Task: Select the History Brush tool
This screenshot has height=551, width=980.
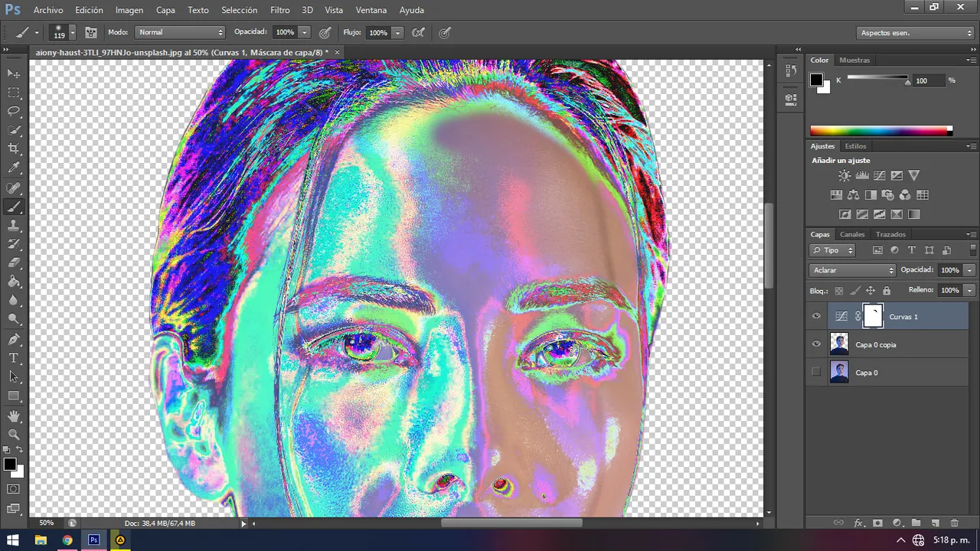Action: click(x=14, y=245)
